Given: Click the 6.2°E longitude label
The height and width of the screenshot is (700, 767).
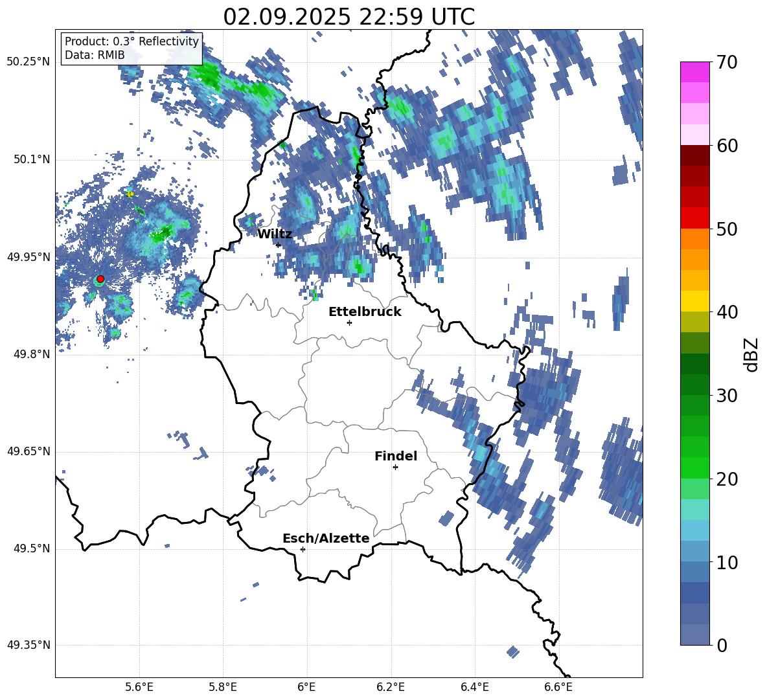Looking at the screenshot, I should (391, 687).
